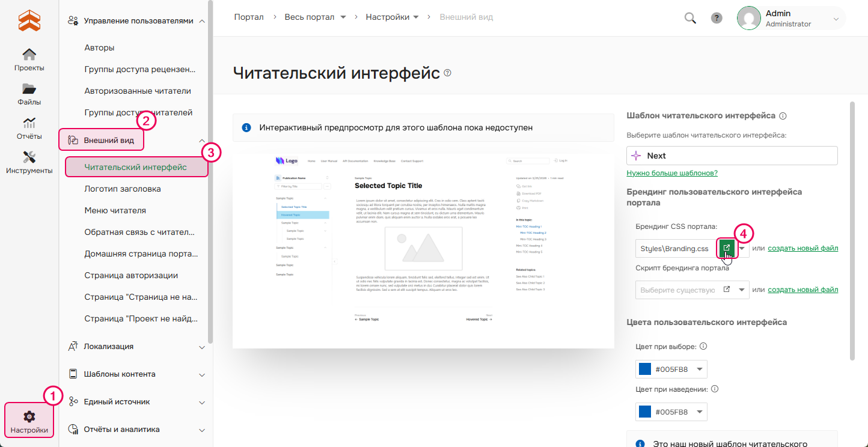
Task: Click создать новый файл for Брендинг CSS
Action: pos(802,248)
